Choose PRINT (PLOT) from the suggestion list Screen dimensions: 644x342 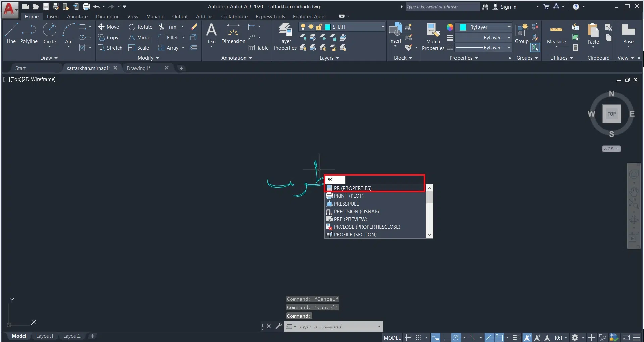pos(348,196)
